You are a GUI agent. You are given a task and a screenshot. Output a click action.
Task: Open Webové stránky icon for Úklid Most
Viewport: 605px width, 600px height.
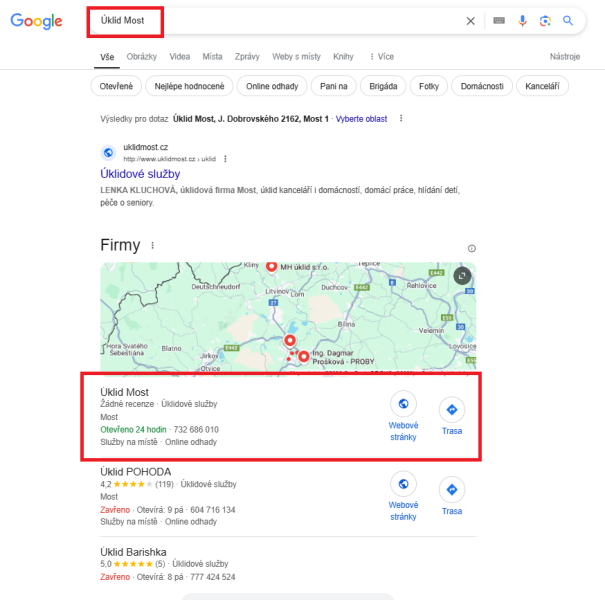coord(403,404)
